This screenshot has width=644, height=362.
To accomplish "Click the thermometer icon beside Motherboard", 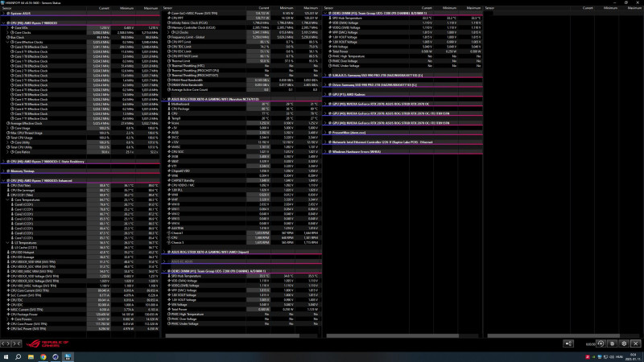I will [169, 104].
